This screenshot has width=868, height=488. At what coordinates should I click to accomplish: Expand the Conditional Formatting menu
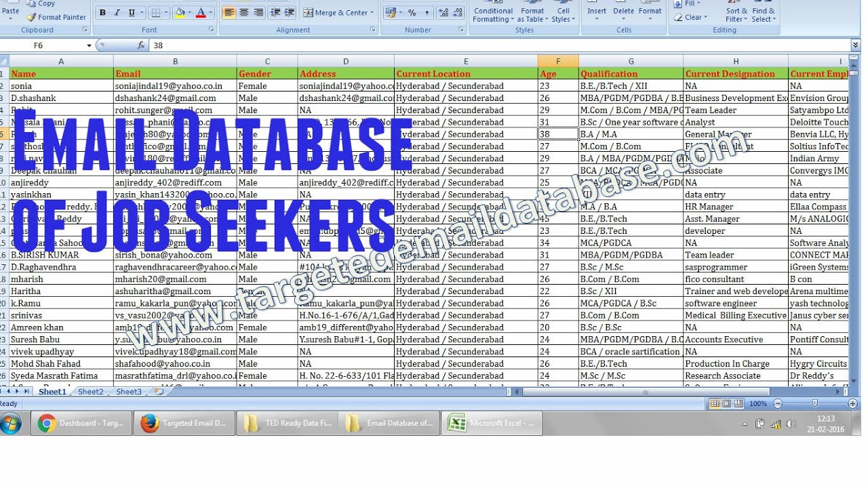[x=493, y=15]
